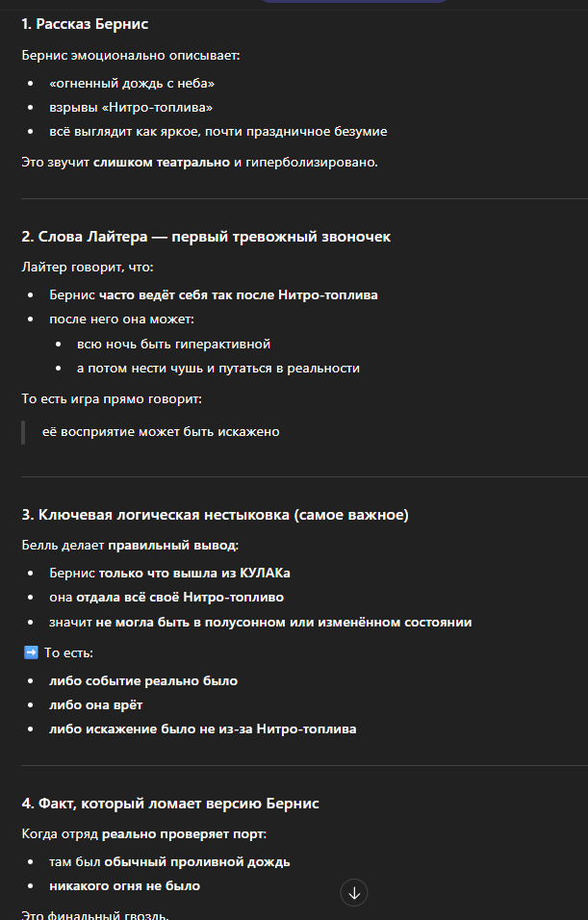
Task: Click the heading «3. Ключевая логическая нестыковка»
Action: (x=215, y=515)
